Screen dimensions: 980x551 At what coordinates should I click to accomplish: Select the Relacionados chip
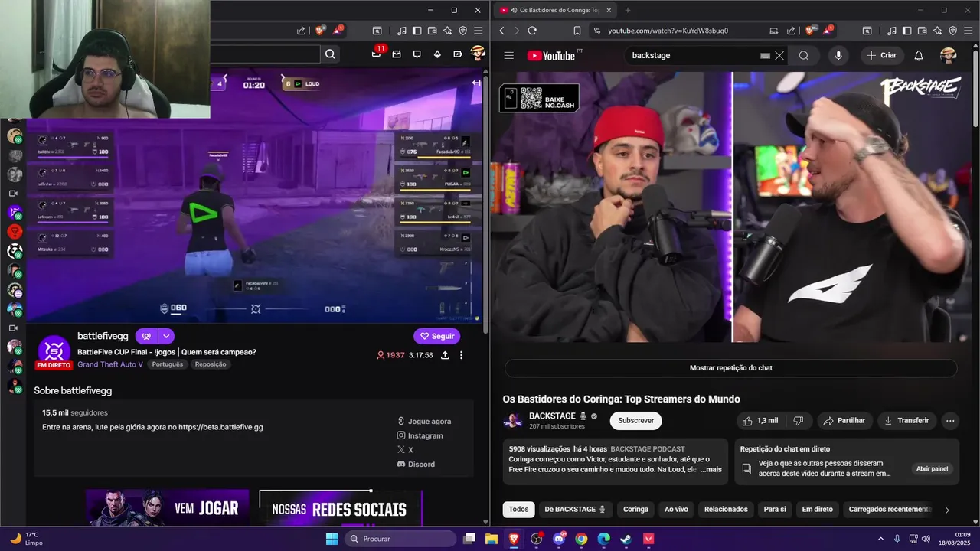726,509
